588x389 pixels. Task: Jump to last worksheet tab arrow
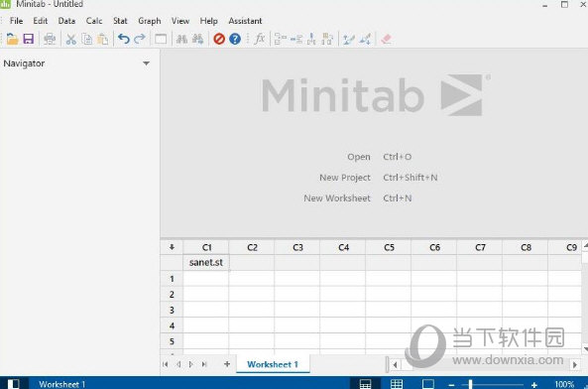click(204, 364)
